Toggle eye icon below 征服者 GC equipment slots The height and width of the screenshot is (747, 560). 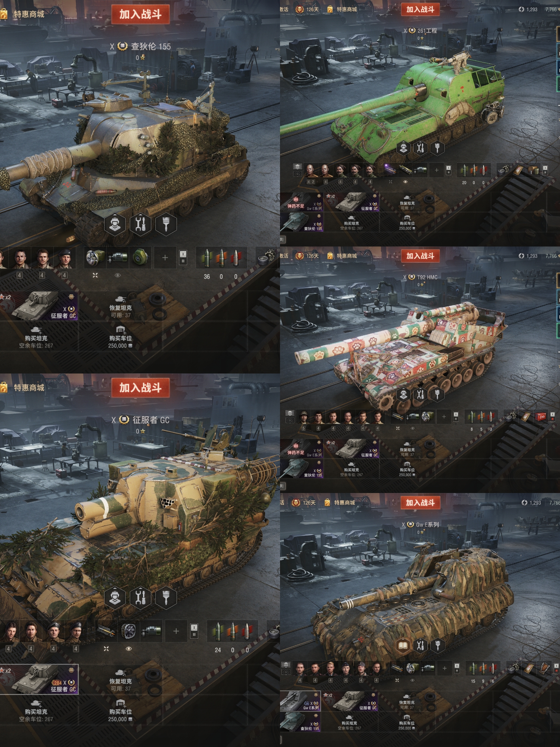128,649
